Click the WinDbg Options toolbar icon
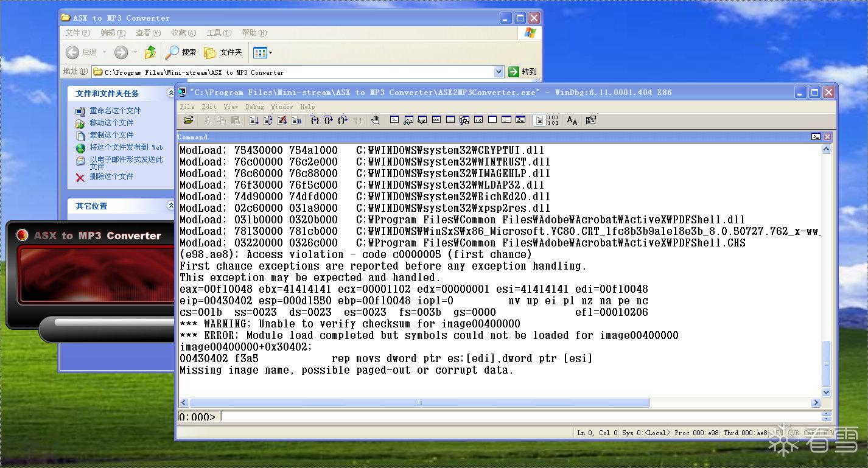Image resolution: width=868 pixels, height=468 pixels. click(590, 120)
